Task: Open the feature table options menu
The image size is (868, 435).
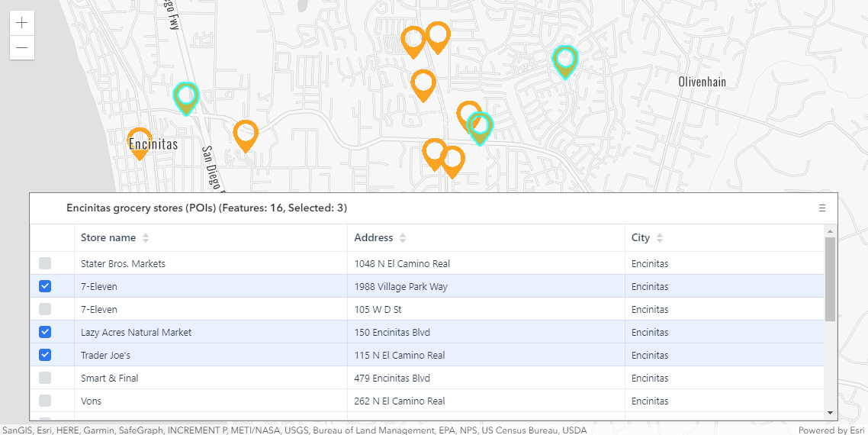Action: (x=822, y=208)
